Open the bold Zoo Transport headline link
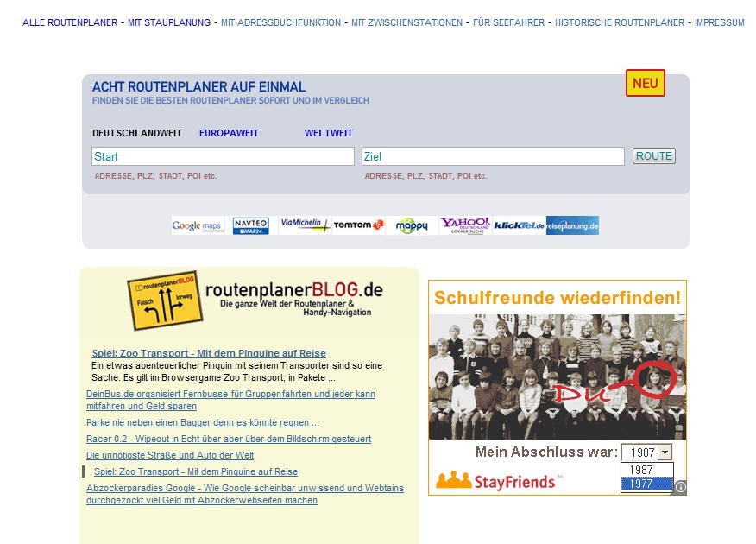The height and width of the screenshot is (544, 756). coord(209,353)
